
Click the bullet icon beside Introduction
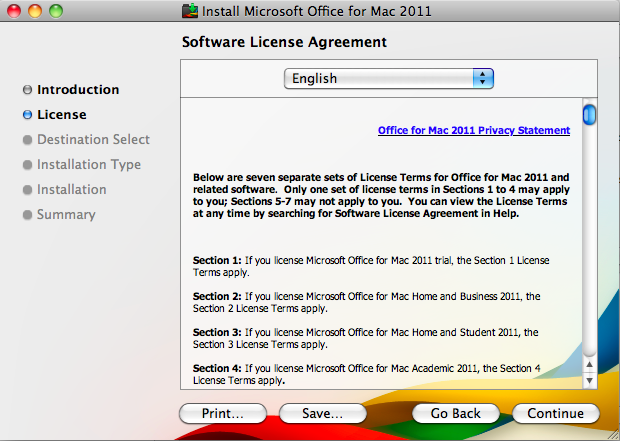[x=27, y=90]
